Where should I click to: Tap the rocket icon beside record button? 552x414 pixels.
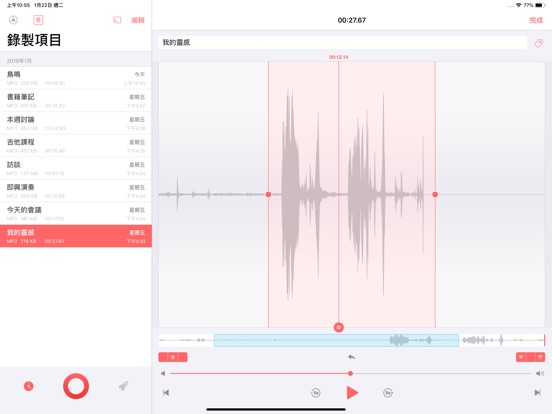123,386
